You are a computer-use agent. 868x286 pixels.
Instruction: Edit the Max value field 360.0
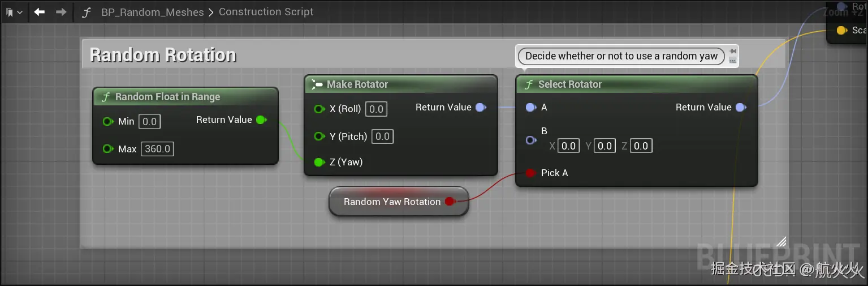157,149
